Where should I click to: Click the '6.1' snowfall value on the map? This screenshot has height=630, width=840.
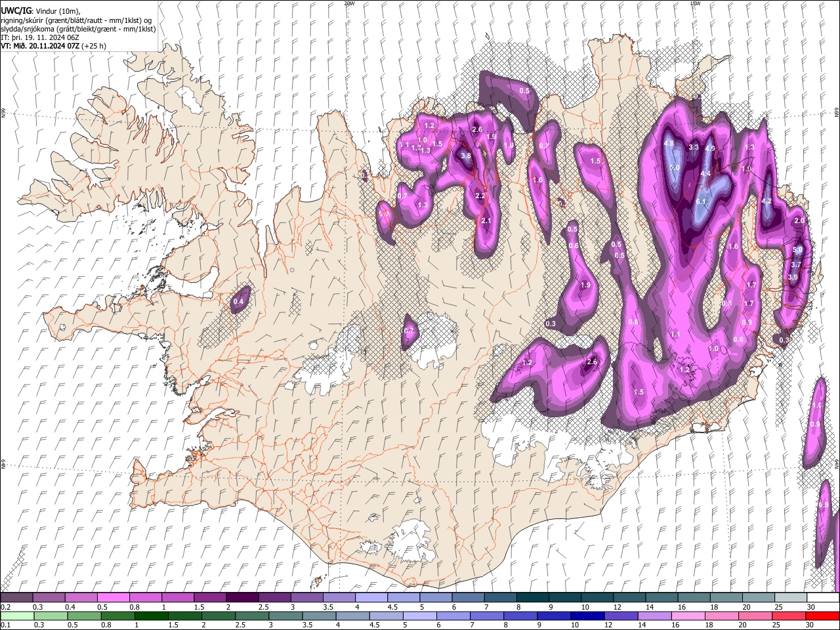tap(701, 201)
